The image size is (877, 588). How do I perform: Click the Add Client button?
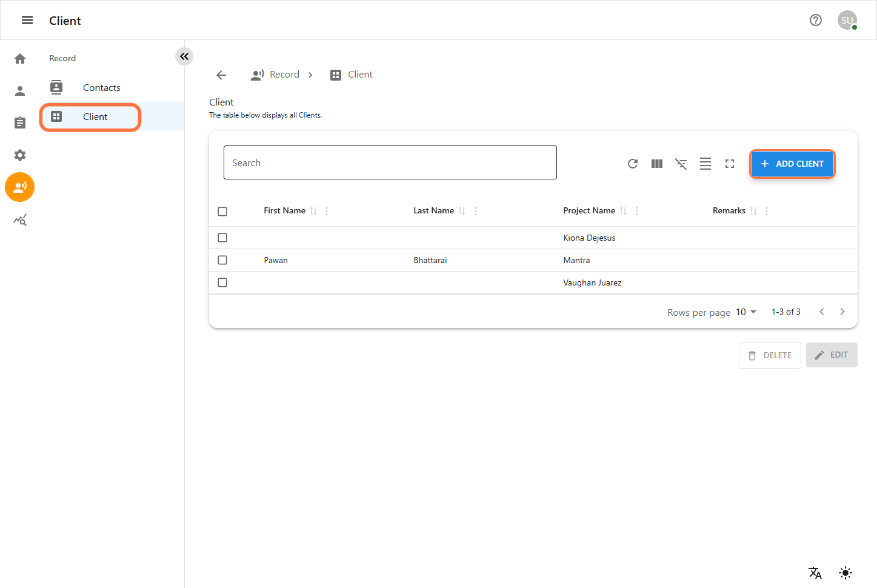click(792, 164)
